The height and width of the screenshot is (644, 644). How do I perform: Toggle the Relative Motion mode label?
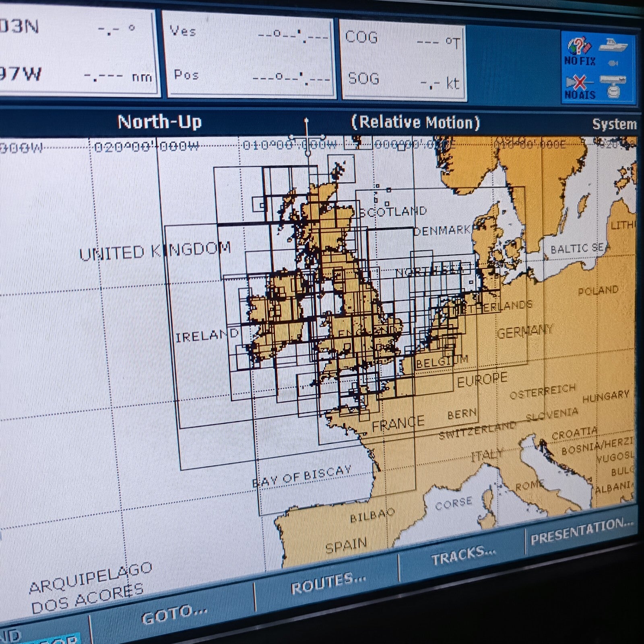click(415, 122)
